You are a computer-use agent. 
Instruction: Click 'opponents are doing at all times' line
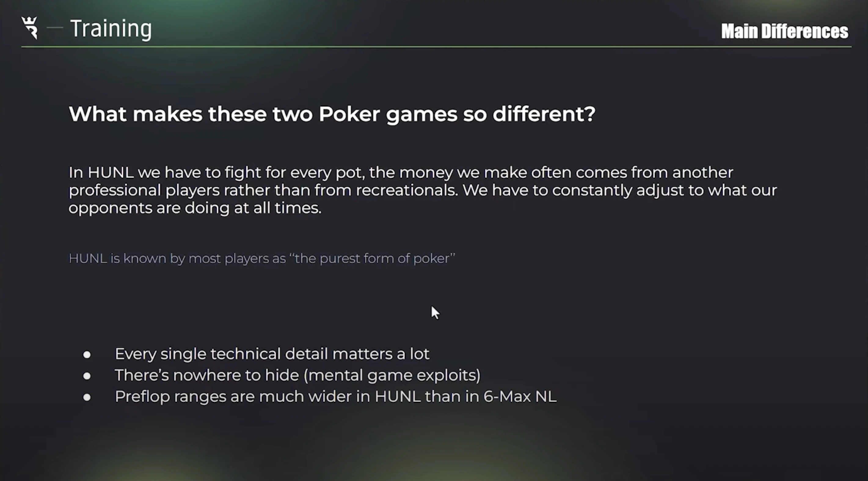tap(195, 208)
